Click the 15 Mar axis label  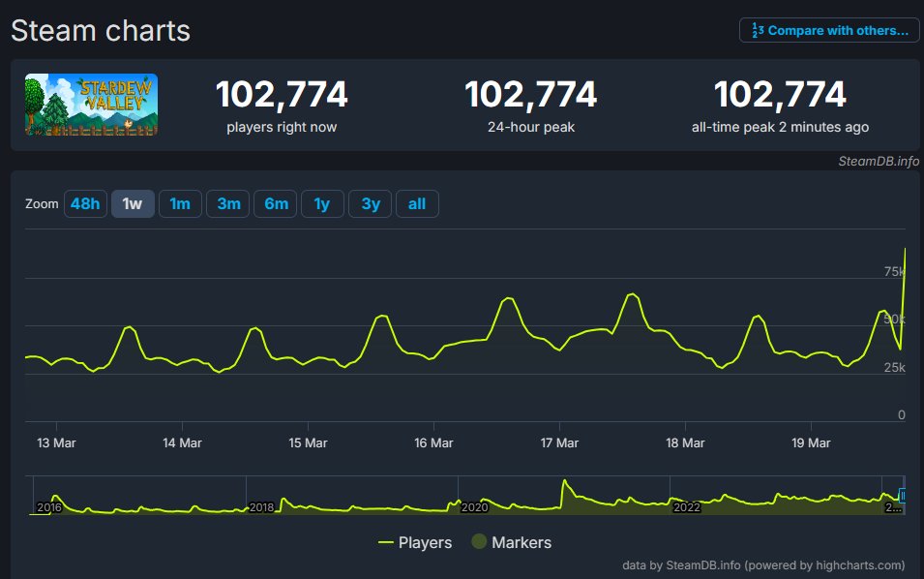coord(308,442)
